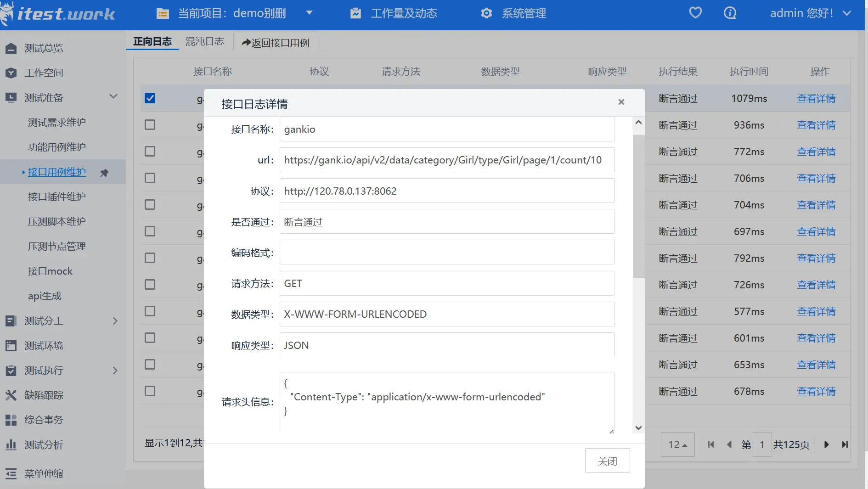Click 查看详情 for the 678ms row
The height and width of the screenshot is (489, 868).
tap(816, 392)
